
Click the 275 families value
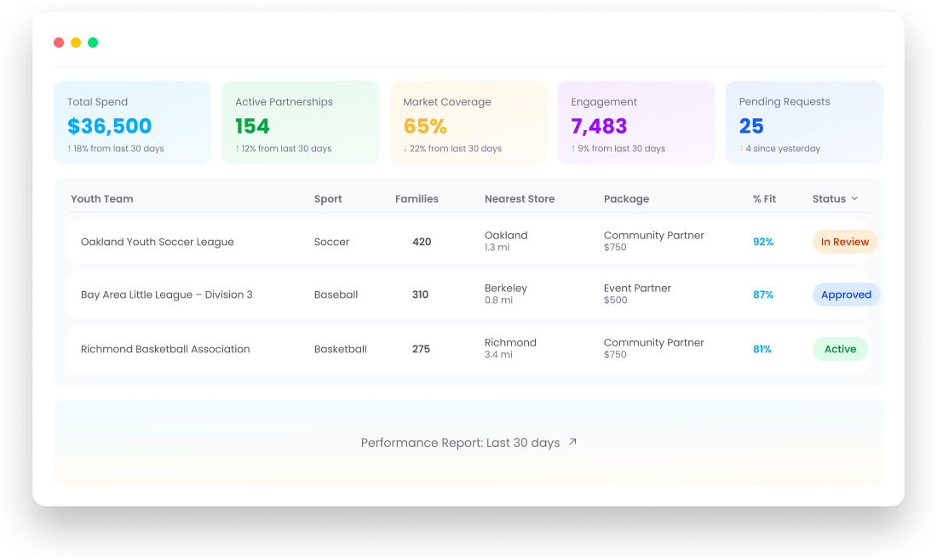pos(421,349)
